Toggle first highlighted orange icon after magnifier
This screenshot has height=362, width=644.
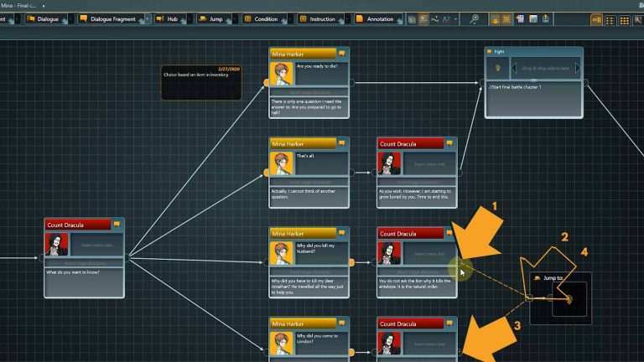pos(495,19)
